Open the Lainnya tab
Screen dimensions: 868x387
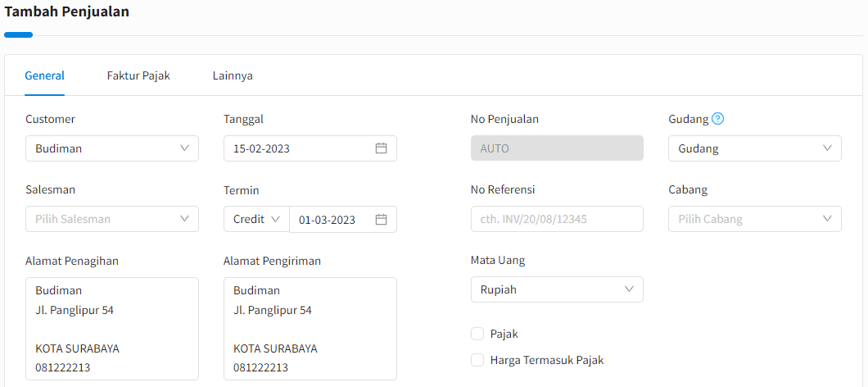(x=233, y=76)
